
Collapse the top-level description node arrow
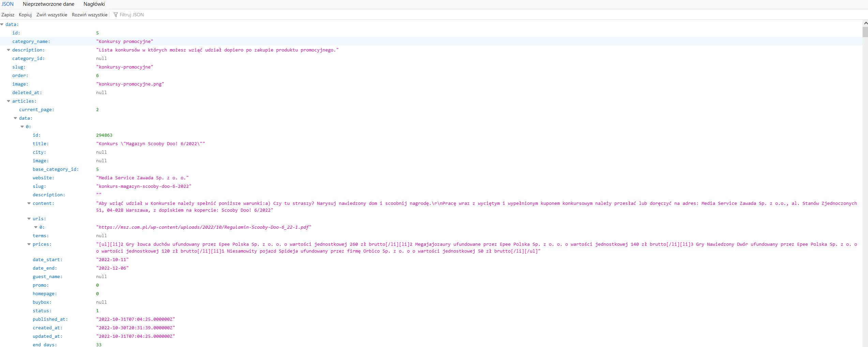(x=9, y=50)
